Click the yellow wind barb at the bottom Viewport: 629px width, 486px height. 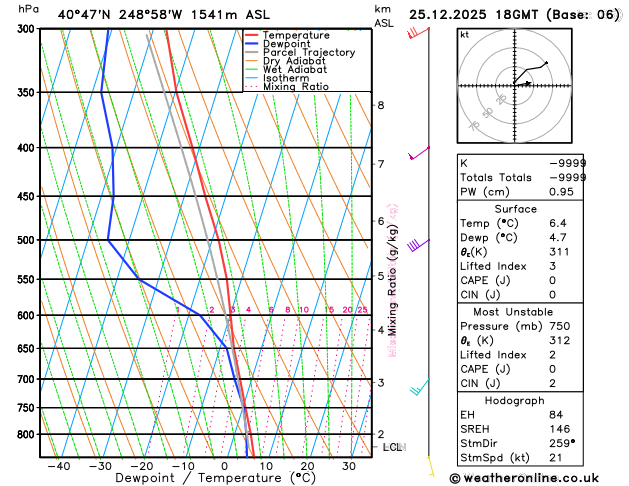430,464
